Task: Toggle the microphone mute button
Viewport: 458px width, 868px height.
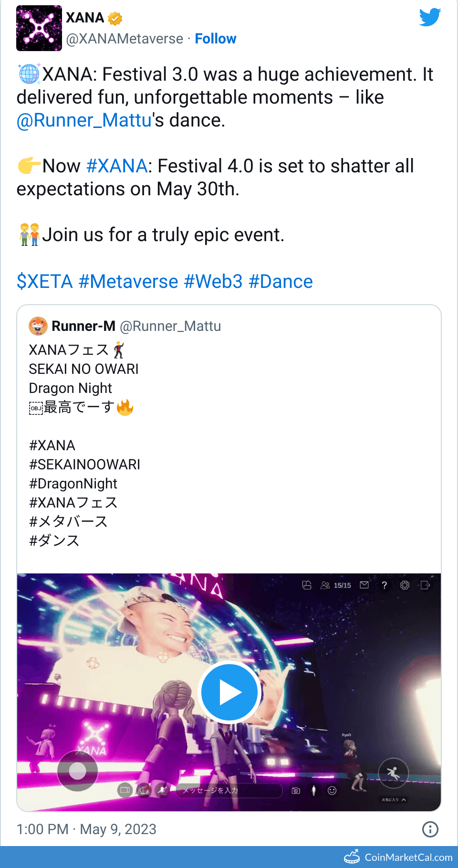Action: coord(162,791)
